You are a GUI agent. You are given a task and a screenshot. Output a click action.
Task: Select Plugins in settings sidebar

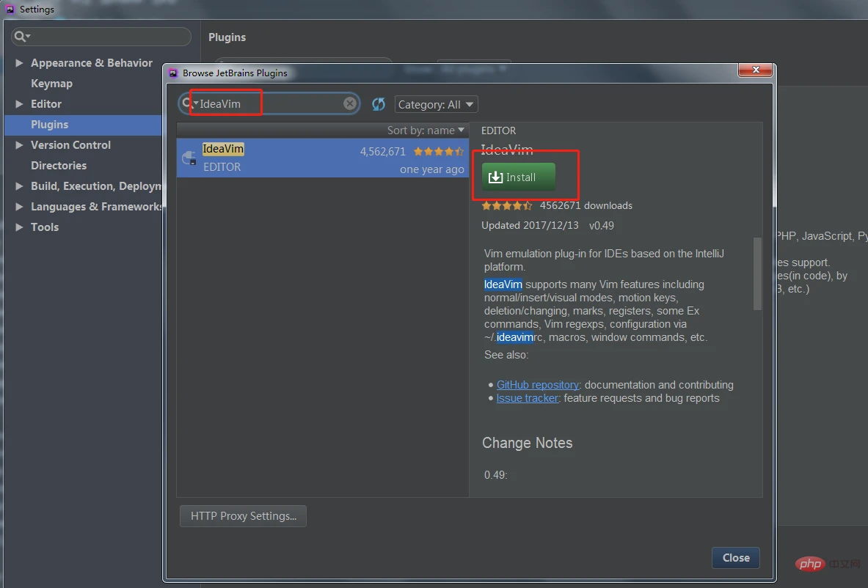coord(49,125)
